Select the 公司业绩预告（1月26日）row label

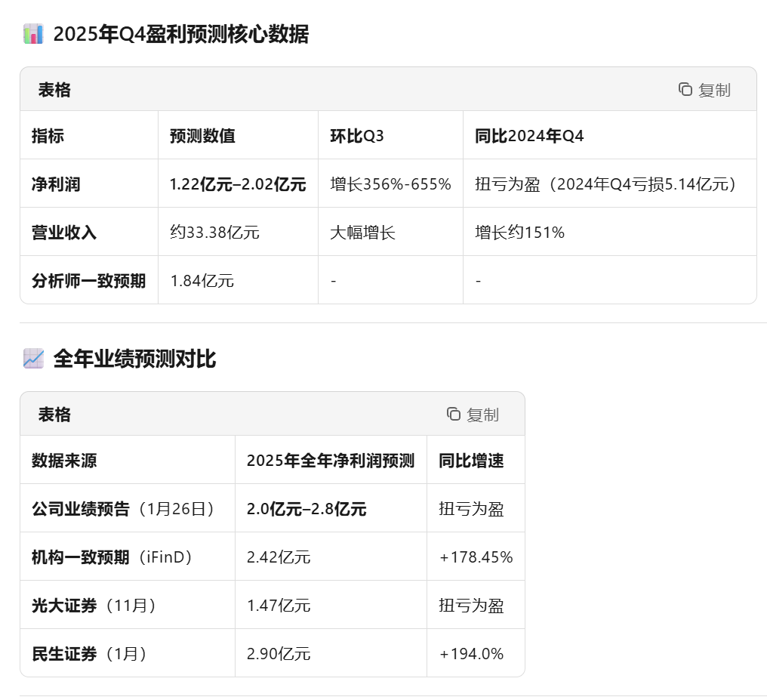123,508
